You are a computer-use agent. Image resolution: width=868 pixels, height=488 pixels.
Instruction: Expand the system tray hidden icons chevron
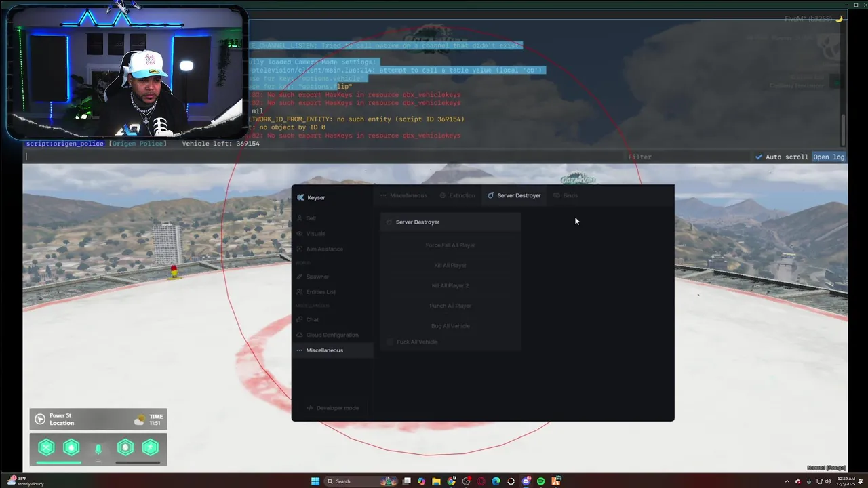tap(787, 481)
